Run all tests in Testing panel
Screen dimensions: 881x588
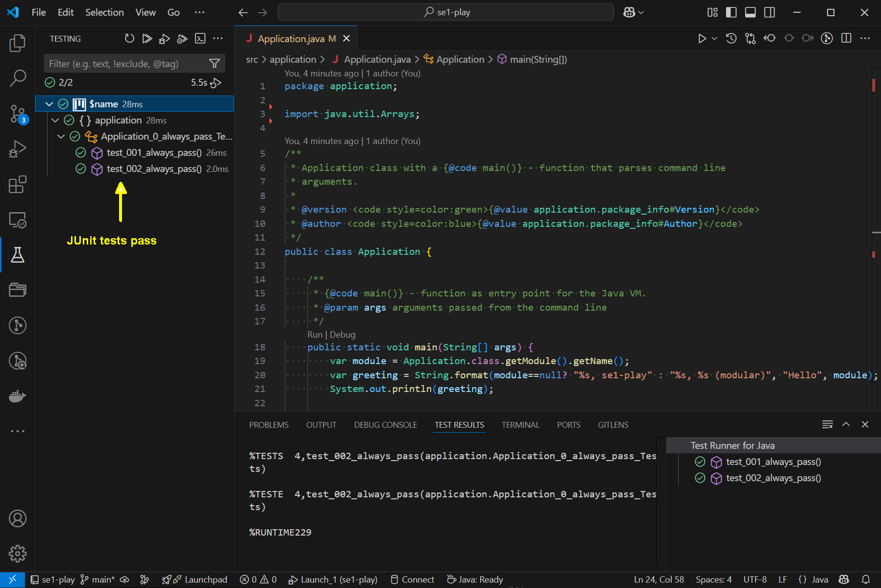pyautogui.click(x=147, y=38)
